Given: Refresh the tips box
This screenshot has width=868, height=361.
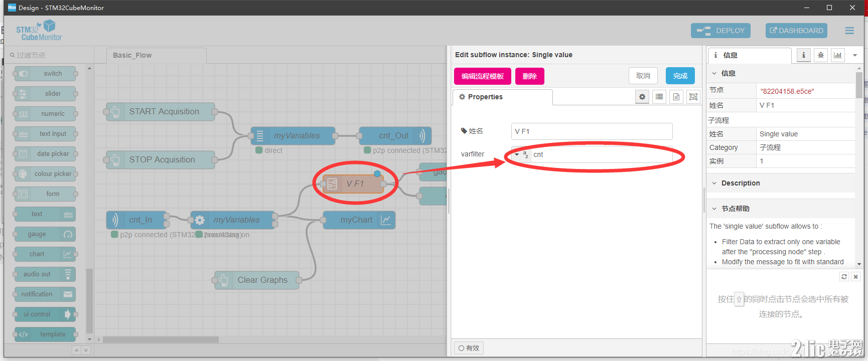Looking at the screenshot, I should click(844, 277).
